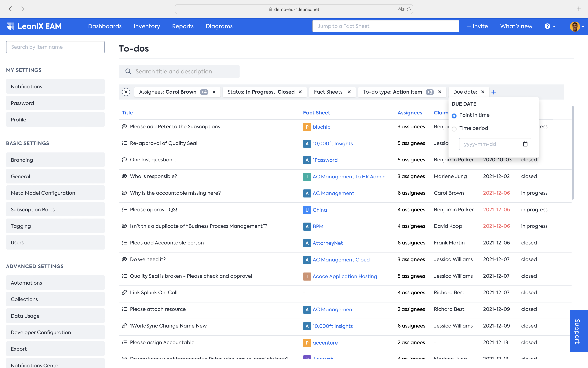This screenshot has height=368, width=588.
Task: Open the Diagrams menu
Action: point(219,26)
